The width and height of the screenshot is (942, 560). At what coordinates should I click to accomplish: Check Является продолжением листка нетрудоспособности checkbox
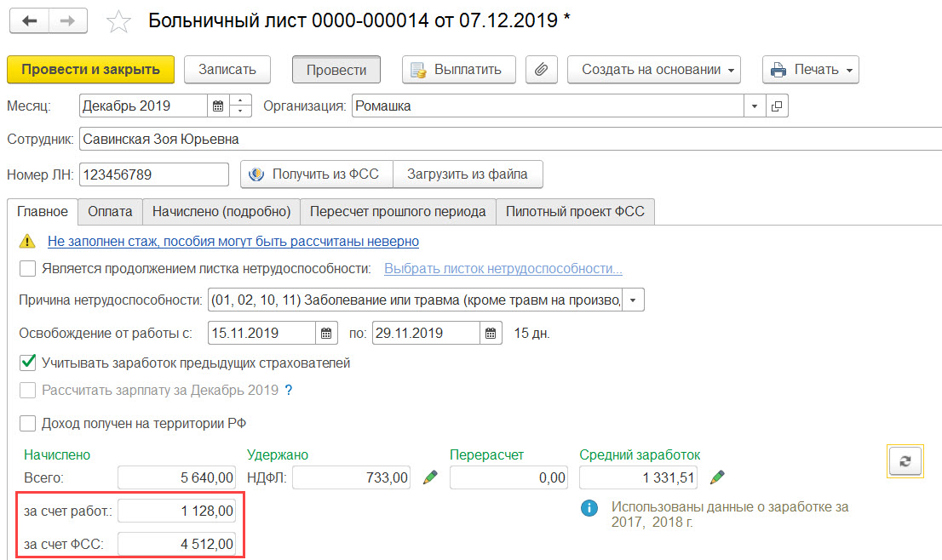tap(27, 268)
